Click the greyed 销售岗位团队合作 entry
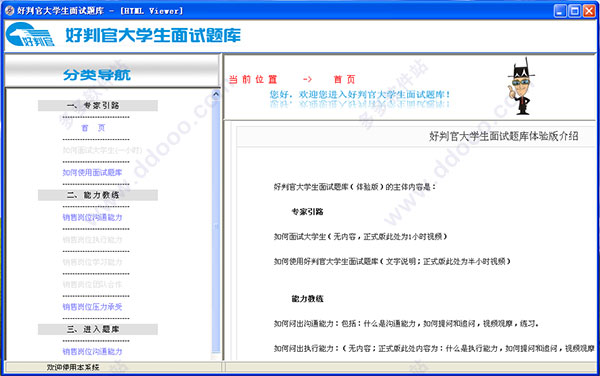This screenshot has width=600, height=376. pos(92,285)
